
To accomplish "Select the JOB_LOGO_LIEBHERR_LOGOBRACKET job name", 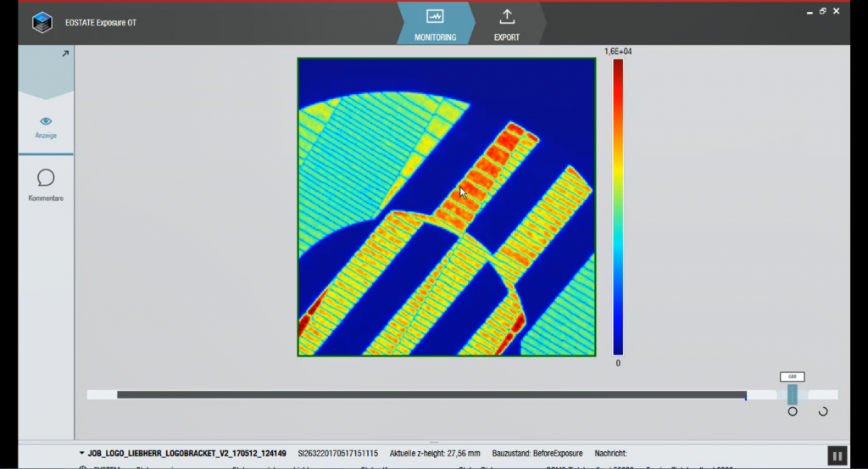I will coord(186,454).
